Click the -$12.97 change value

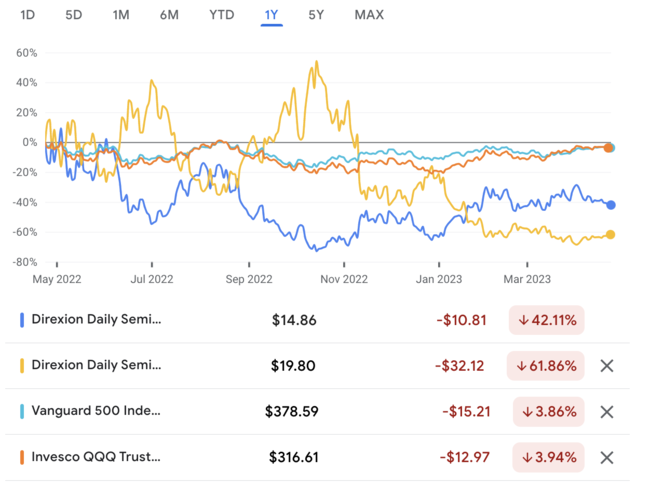coord(465,458)
